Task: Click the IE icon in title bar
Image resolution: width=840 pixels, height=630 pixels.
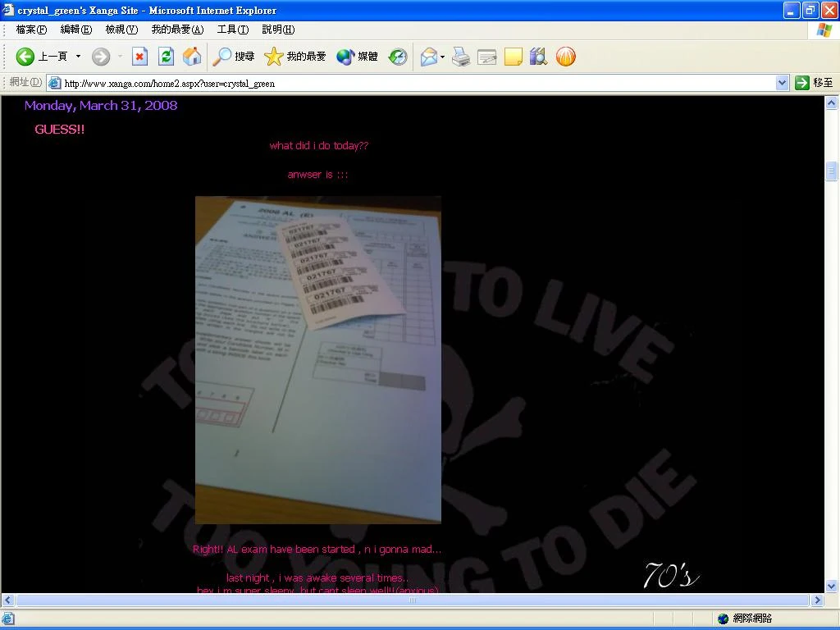Action: coord(8,10)
